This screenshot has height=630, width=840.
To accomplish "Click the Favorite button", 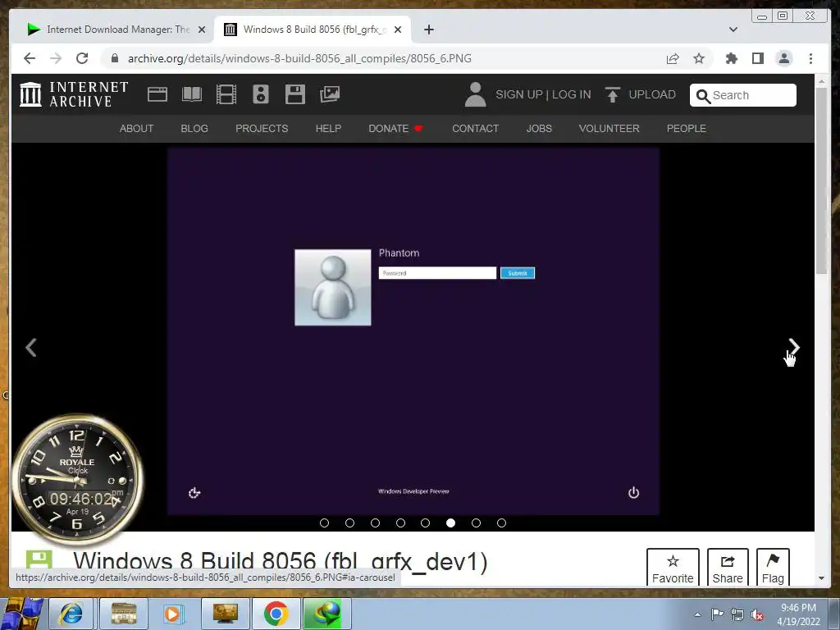I will coord(673,568).
